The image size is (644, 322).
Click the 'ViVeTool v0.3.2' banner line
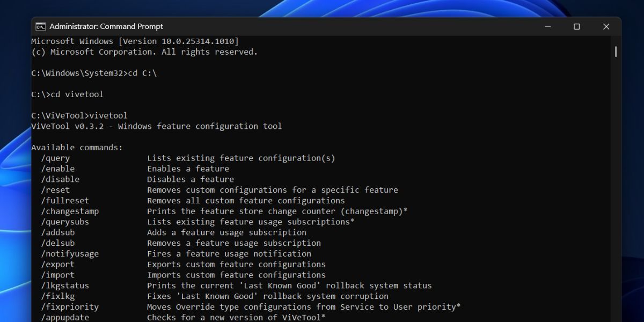click(x=157, y=126)
